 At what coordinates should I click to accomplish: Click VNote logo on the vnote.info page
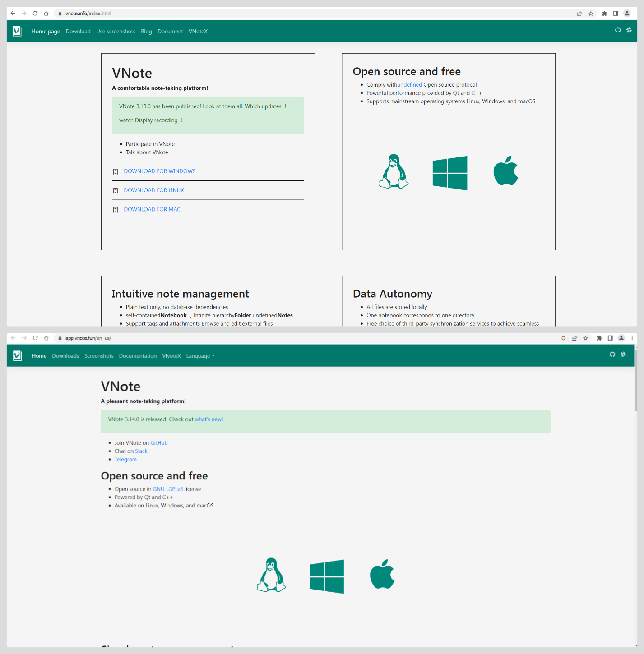tap(17, 31)
